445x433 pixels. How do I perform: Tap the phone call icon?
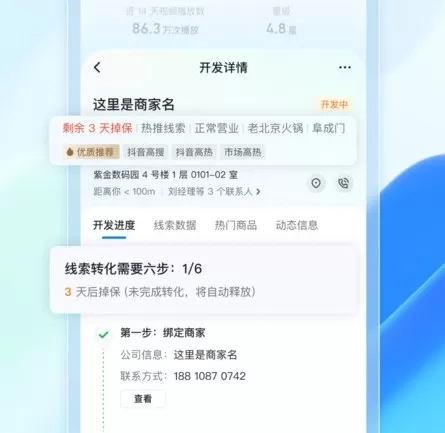(x=344, y=183)
